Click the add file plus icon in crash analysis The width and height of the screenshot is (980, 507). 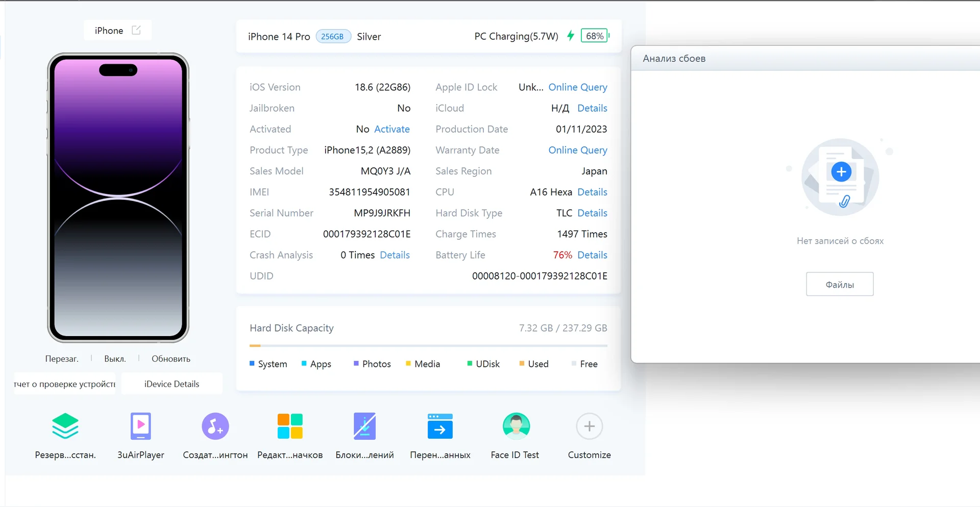(x=841, y=171)
